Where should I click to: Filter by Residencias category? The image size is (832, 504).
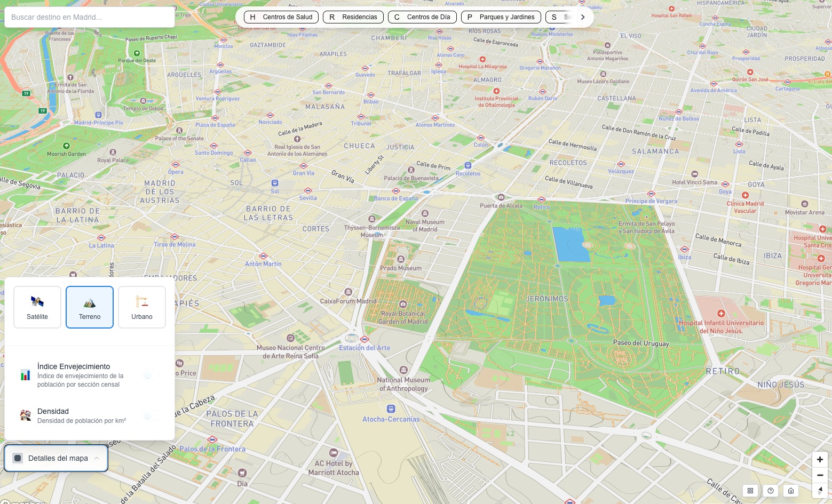353,17
